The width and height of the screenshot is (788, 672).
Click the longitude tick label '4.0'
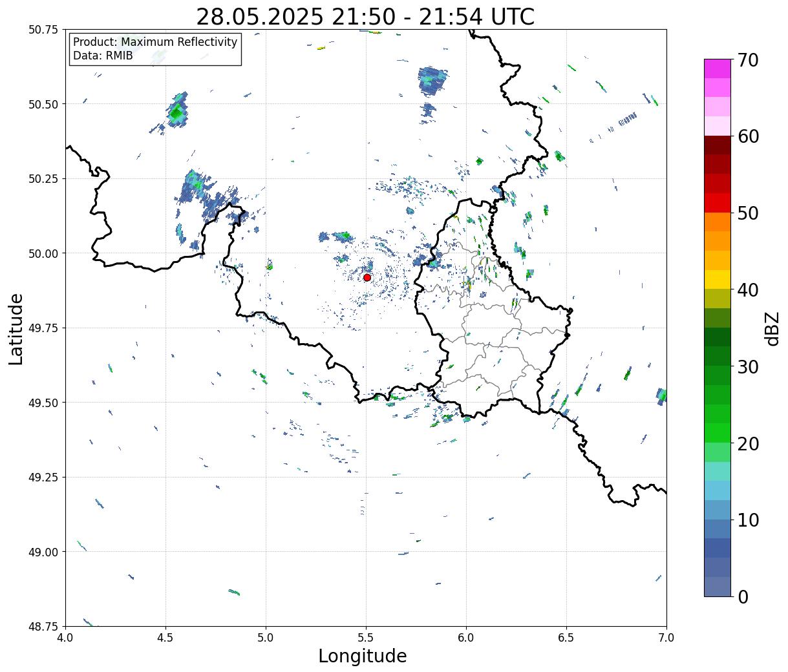click(65, 637)
